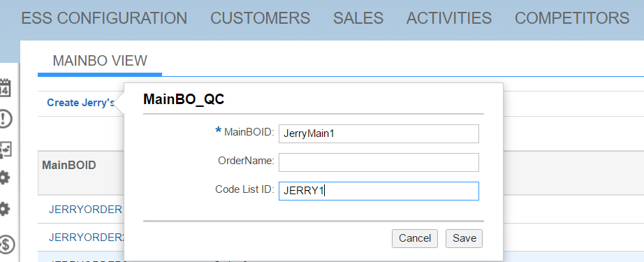The height and width of the screenshot is (262, 644).
Task: Click the sidebar icon below the alert
Action: (x=5, y=150)
